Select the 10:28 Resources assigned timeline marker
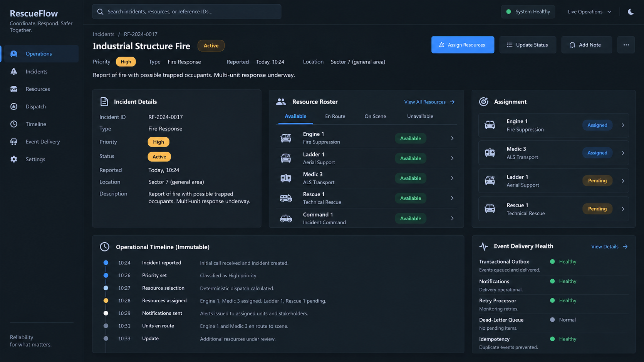The height and width of the screenshot is (362, 644). [106, 301]
